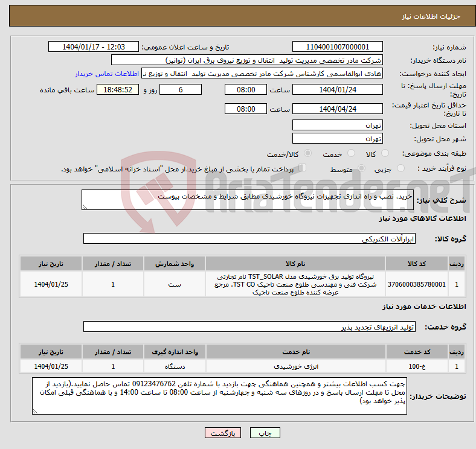Click the واحد شمارش column header
476x449 pixels.
(175, 264)
